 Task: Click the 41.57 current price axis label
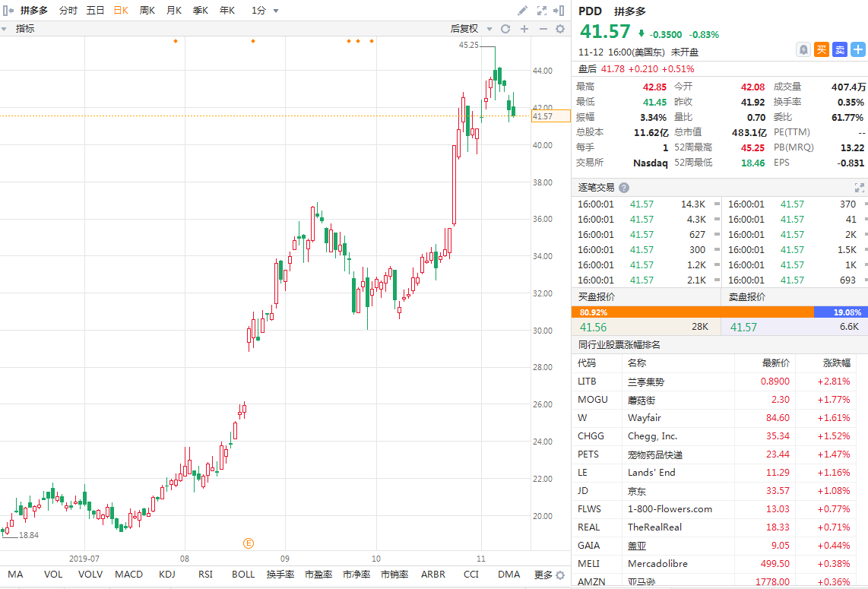[550, 116]
